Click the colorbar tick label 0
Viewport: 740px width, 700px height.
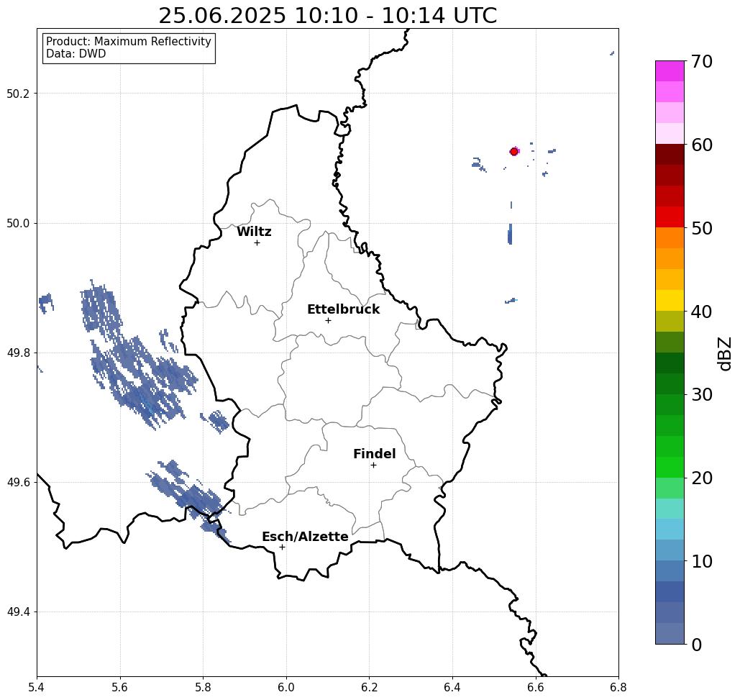[x=697, y=645]
